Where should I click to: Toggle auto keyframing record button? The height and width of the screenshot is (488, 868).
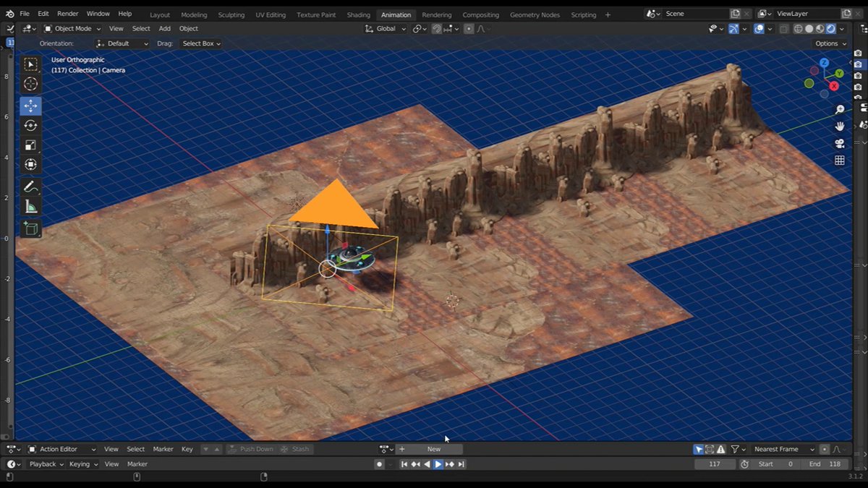coord(379,463)
